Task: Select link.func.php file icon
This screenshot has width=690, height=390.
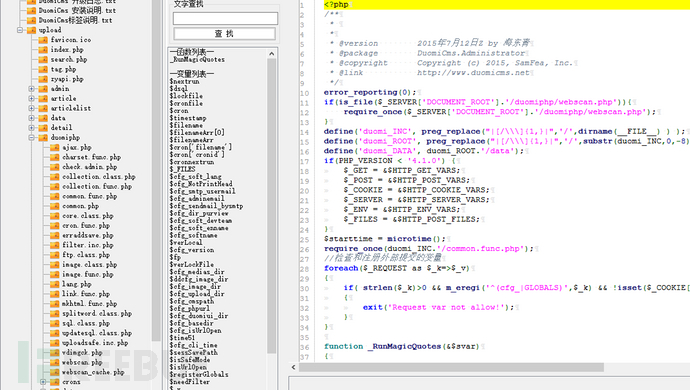Action: (x=55, y=294)
